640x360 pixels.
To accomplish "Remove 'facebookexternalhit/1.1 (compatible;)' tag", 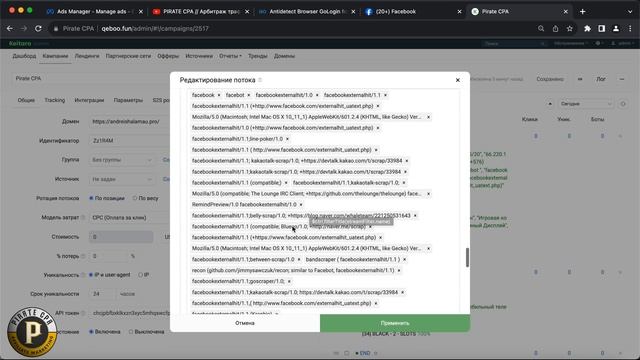I will pos(286,183).
